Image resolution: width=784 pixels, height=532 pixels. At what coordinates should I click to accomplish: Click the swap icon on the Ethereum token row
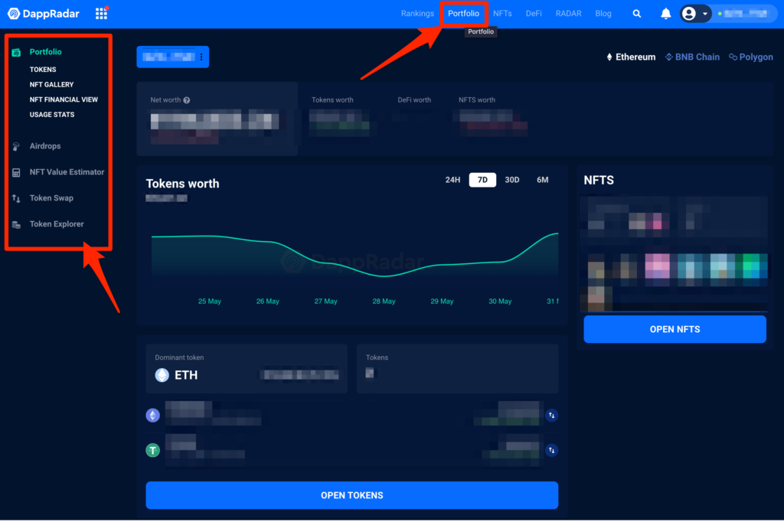point(551,416)
